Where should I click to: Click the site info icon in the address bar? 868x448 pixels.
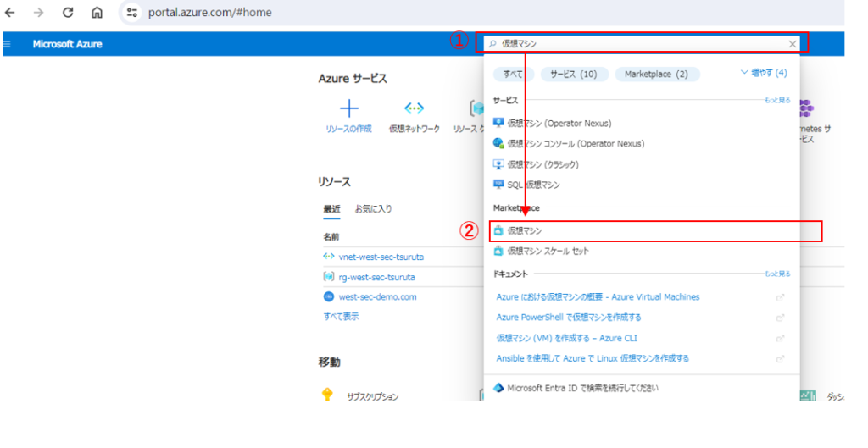click(x=131, y=12)
